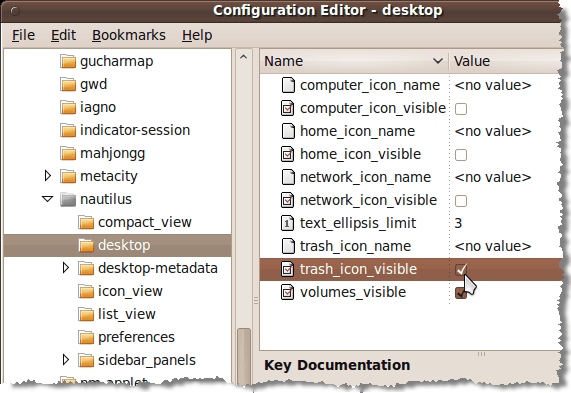Open the File menu
571x393 pixels.
(x=24, y=35)
